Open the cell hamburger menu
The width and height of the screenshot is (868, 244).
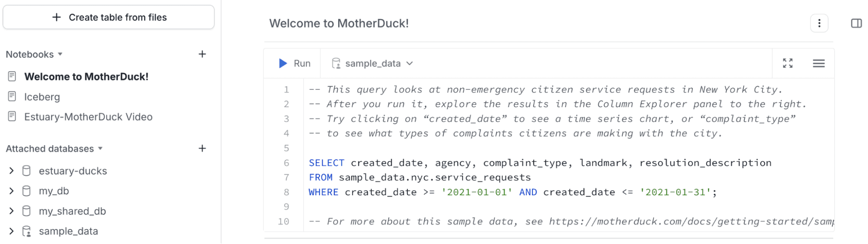click(x=818, y=64)
